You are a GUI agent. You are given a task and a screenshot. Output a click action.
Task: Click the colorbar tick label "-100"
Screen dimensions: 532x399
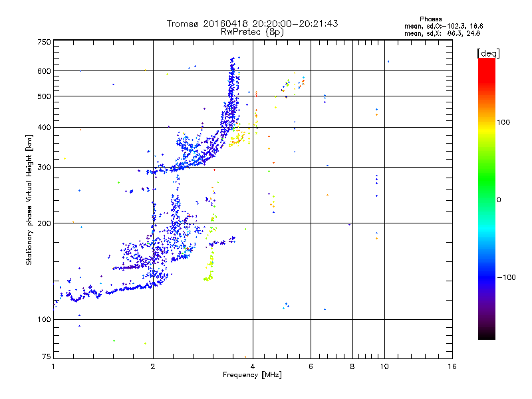pos(507,277)
